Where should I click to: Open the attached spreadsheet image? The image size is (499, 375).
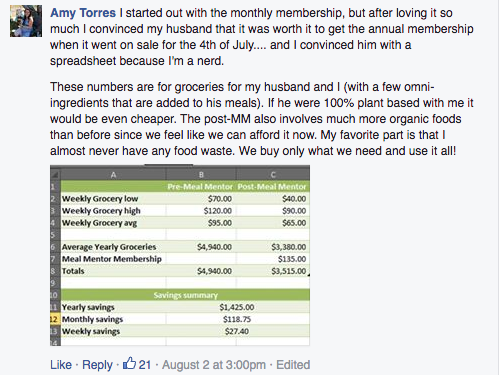point(180,255)
